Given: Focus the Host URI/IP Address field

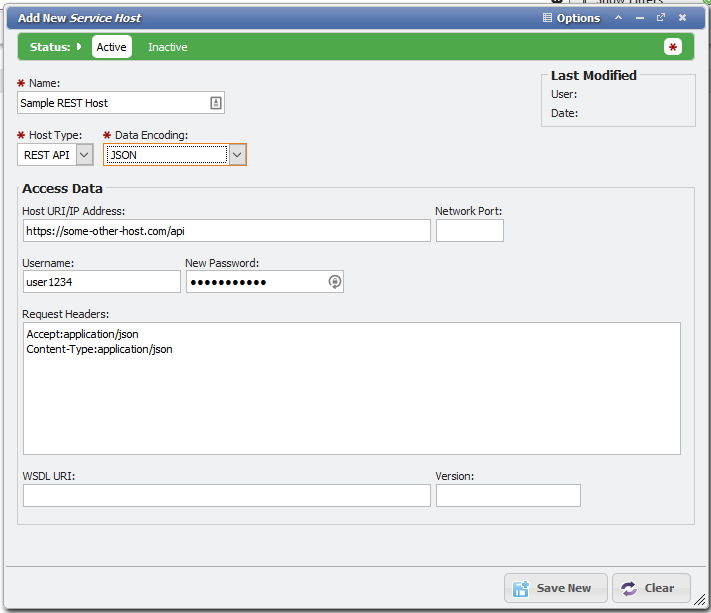Looking at the screenshot, I should point(226,231).
